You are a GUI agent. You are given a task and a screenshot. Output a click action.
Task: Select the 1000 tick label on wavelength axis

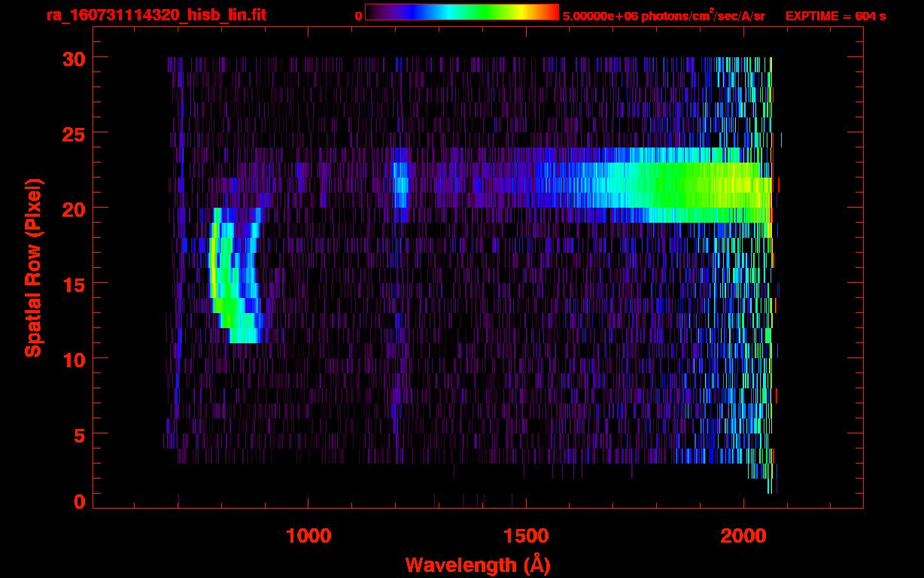pyautogui.click(x=309, y=535)
